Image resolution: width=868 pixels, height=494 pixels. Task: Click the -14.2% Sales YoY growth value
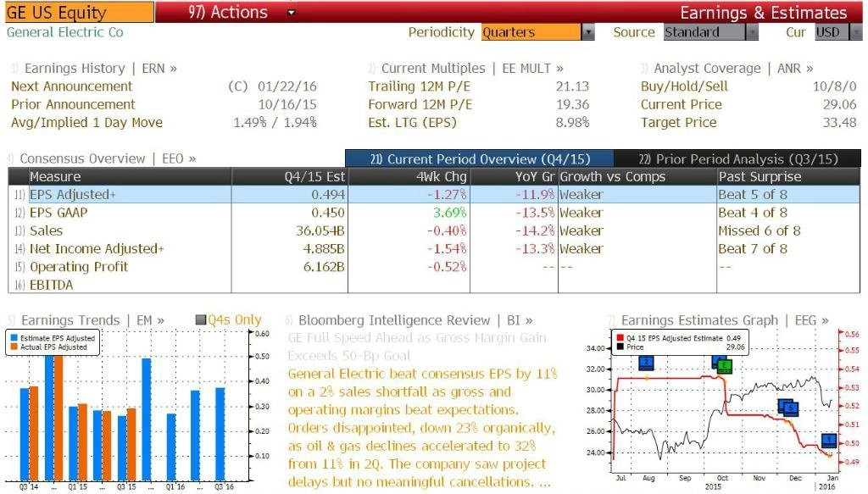(x=535, y=230)
